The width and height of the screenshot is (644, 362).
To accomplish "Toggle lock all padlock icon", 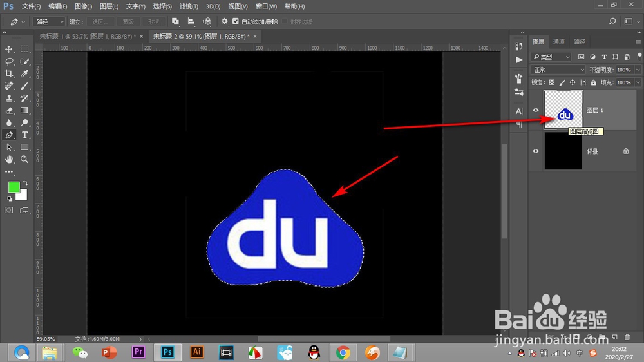I will click(x=594, y=82).
